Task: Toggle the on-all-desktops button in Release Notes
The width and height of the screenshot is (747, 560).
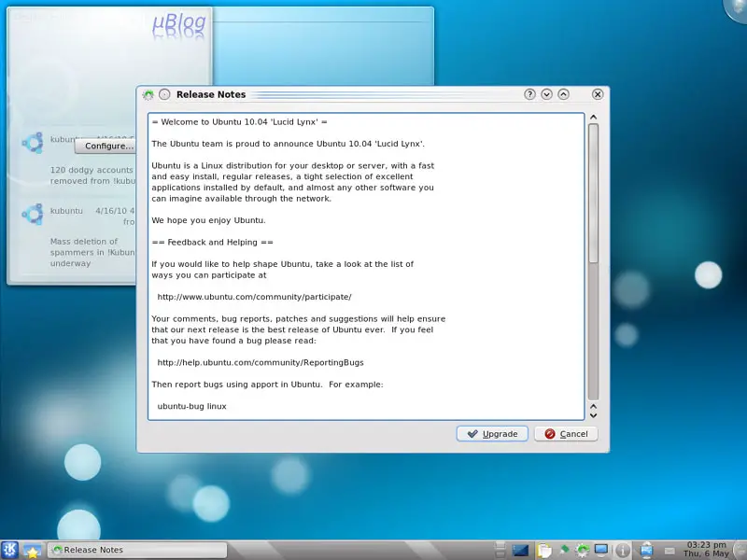Action: 164,94
